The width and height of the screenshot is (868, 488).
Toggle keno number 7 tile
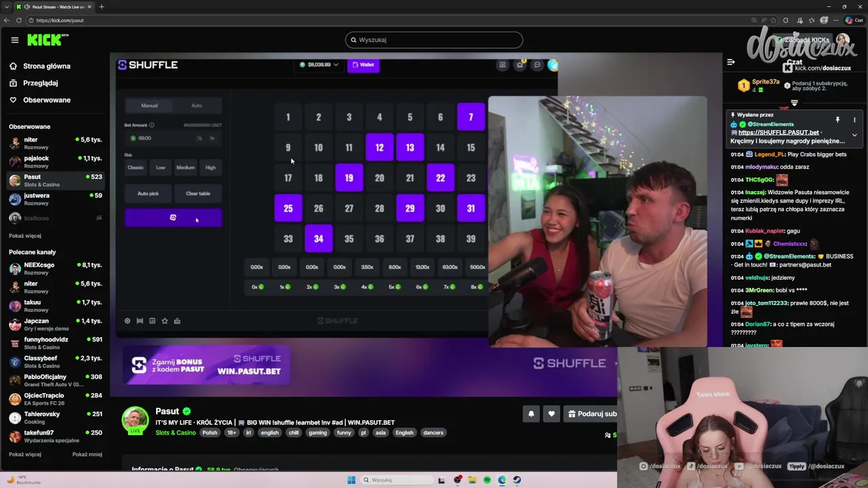click(471, 117)
